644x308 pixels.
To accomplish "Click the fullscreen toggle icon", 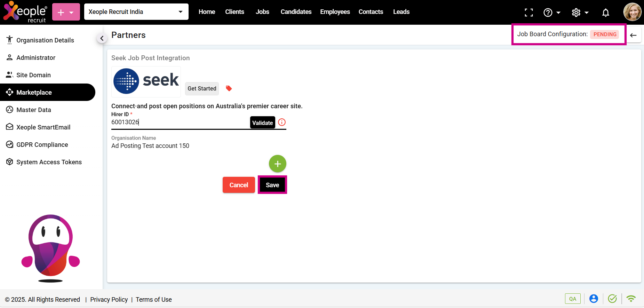I will click(x=528, y=13).
